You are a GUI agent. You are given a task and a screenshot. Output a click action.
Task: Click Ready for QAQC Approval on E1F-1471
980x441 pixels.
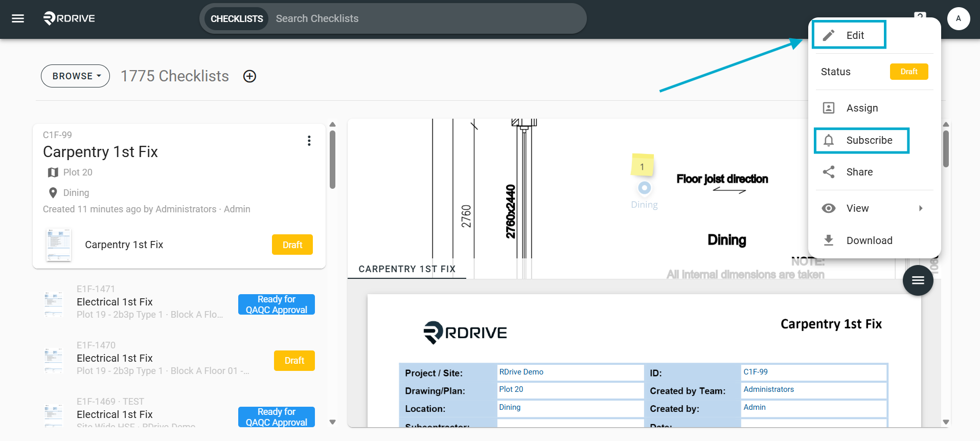coord(277,304)
